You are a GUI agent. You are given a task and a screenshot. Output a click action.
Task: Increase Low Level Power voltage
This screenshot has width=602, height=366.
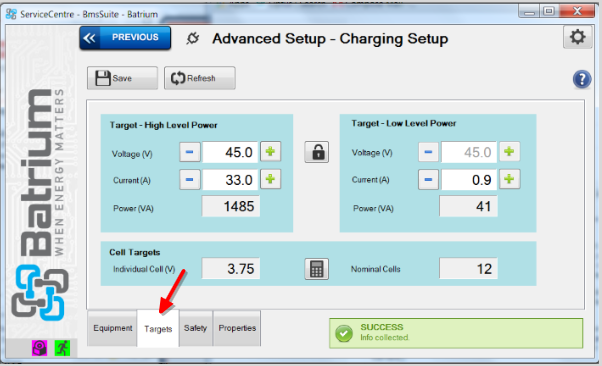pos(509,151)
